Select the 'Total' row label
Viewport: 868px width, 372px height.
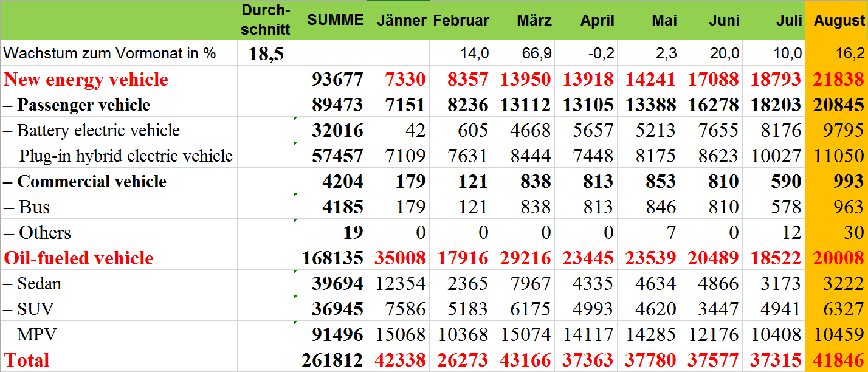26,360
